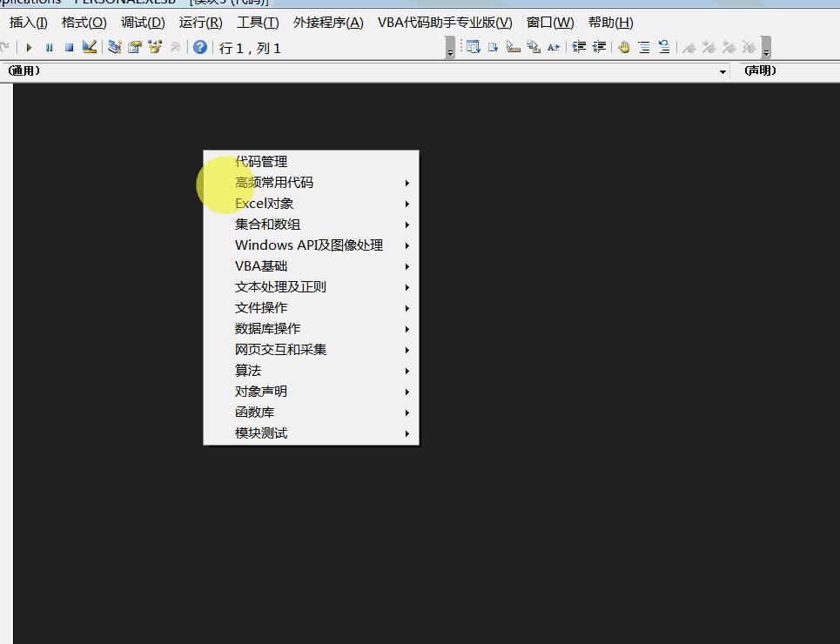The width and height of the screenshot is (840, 644).
Task: Uncomment the code block with Uncomment icon
Action: click(x=663, y=48)
